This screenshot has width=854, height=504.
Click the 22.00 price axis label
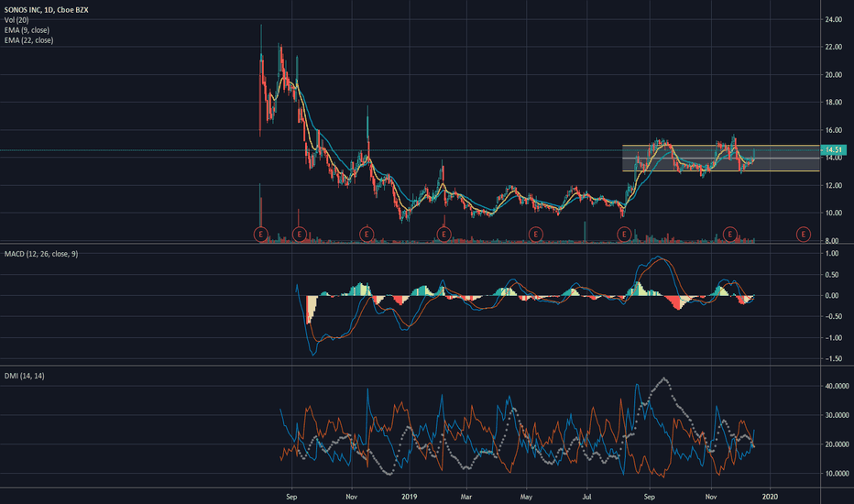833,48
